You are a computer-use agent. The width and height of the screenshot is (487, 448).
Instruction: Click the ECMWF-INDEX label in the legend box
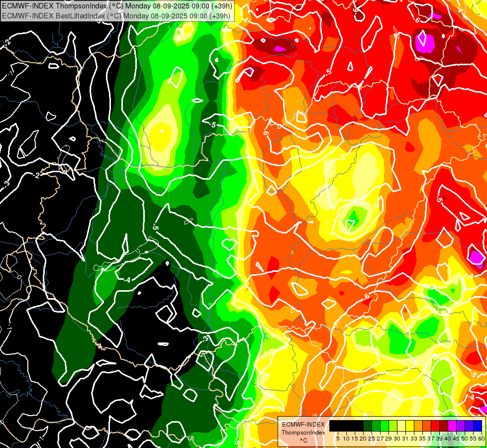pos(303,425)
